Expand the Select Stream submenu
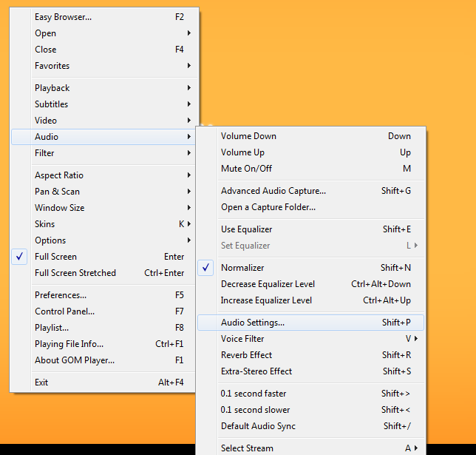This screenshot has width=476, height=455. tap(247, 448)
